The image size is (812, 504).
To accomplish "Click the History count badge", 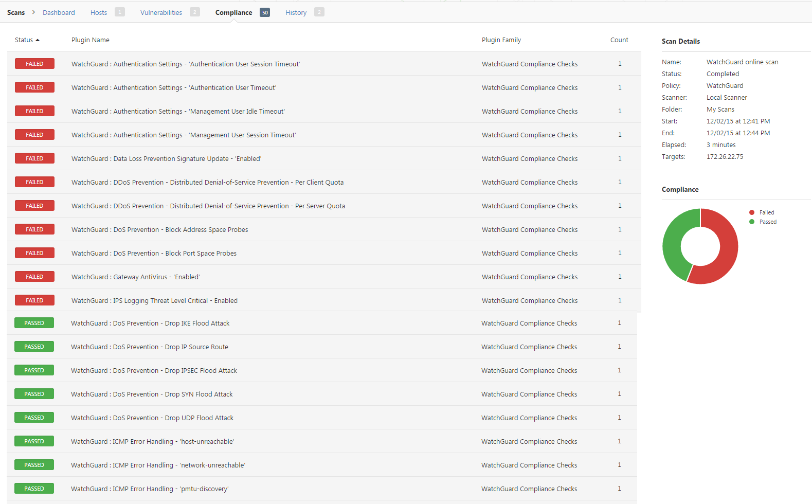I will [x=319, y=12].
